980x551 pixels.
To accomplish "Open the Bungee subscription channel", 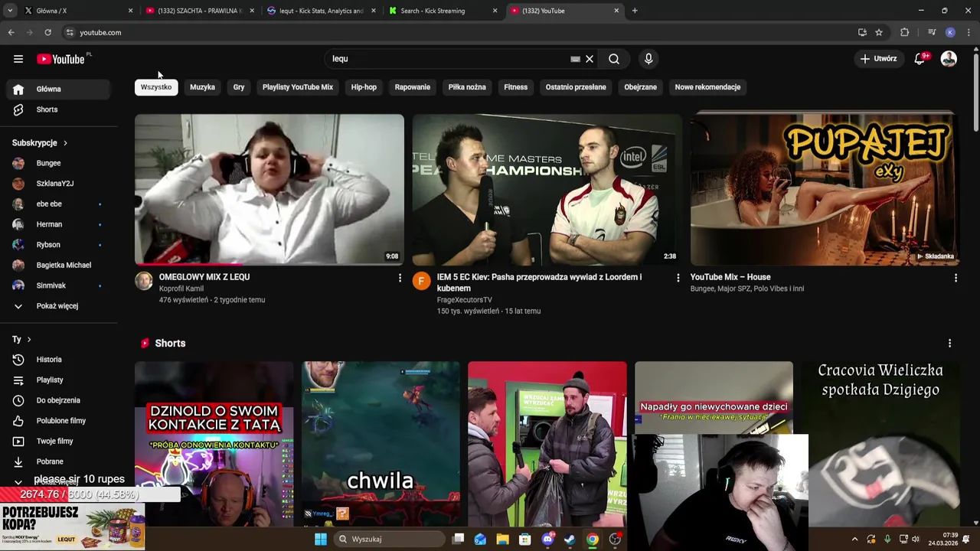I will [58, 163].
